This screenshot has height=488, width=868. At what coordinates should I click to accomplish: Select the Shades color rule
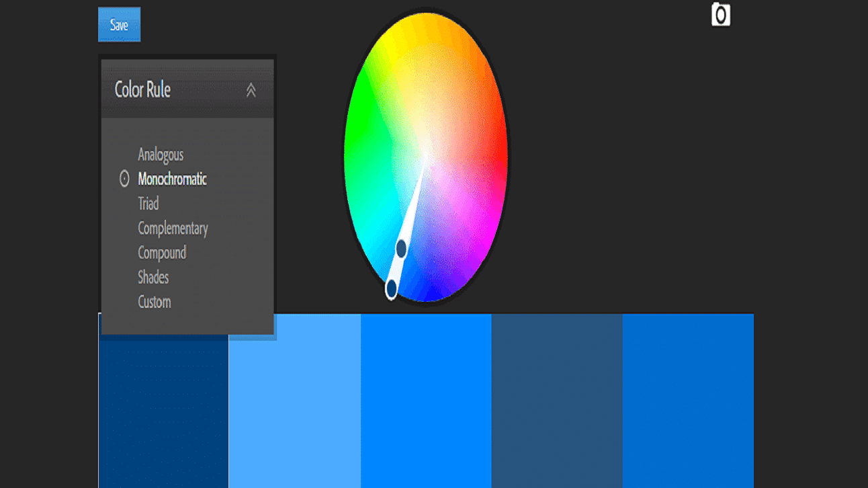coord(153,278)
